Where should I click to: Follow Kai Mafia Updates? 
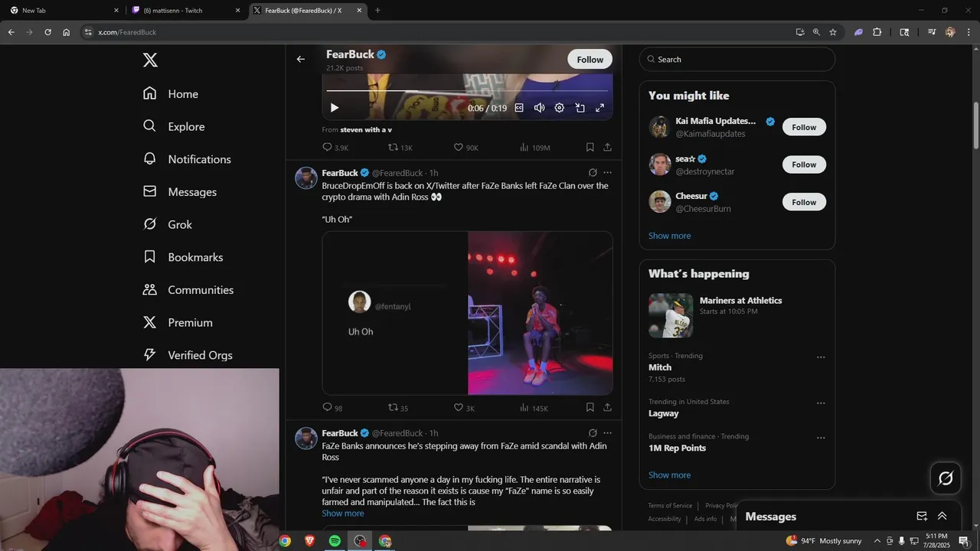[804, 127]
